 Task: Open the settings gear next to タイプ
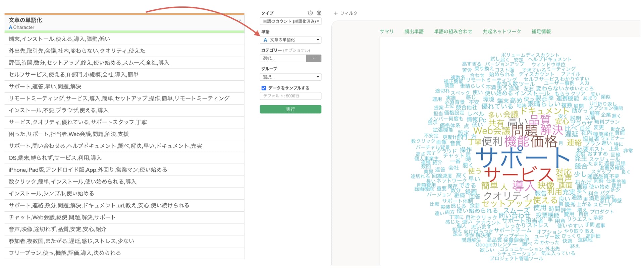[x=319, y=13]
